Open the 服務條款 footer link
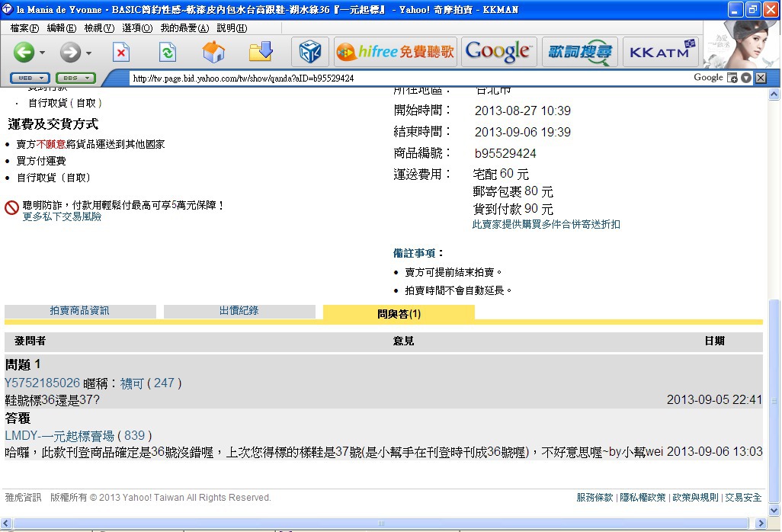The height and width of the screenshot is (532, 782). point(595,498)
